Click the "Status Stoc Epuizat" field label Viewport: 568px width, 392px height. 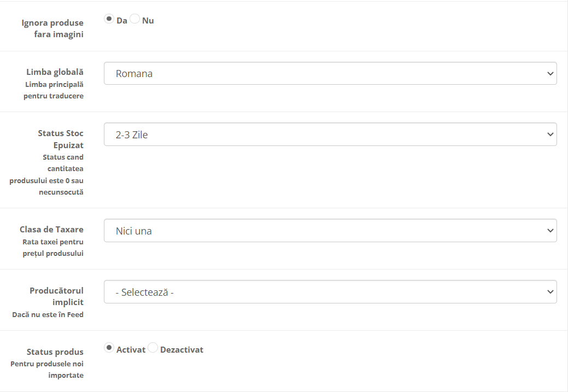pos(61,139)
